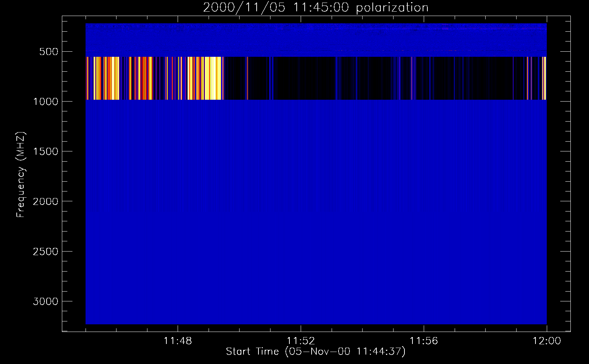Click the 'Start Time (05-Nov-00 11:44:37)' label

click(316, 352)
